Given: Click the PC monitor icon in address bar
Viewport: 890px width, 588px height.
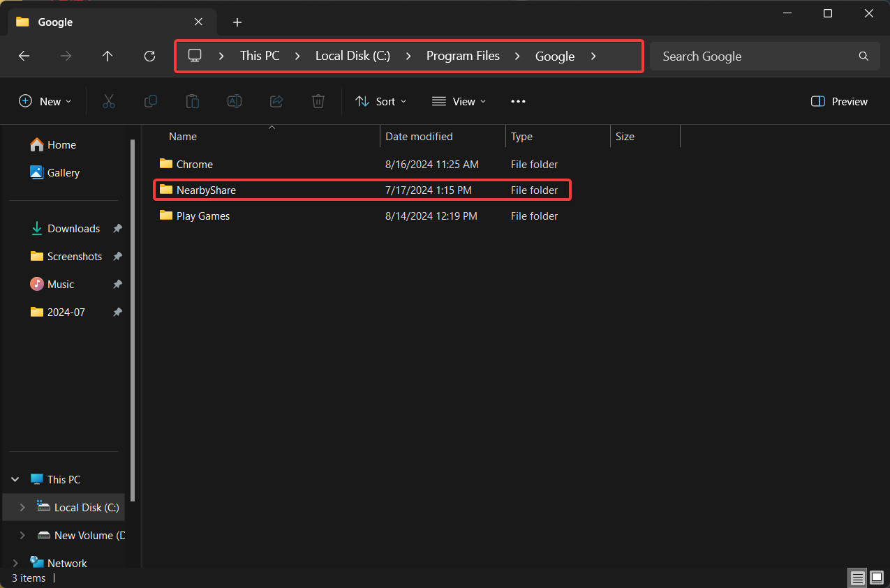Looking at the screenshot, I should click(x=195, y=56).
